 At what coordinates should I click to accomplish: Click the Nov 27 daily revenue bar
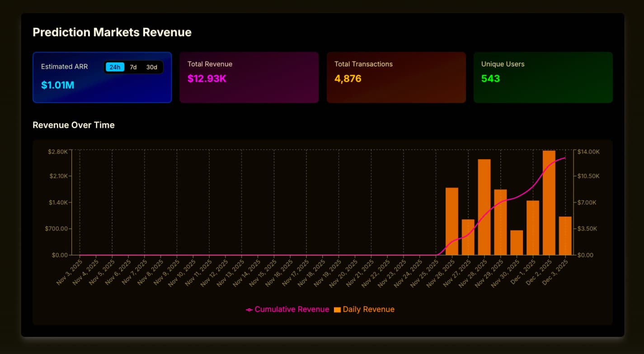coord(468,237)
